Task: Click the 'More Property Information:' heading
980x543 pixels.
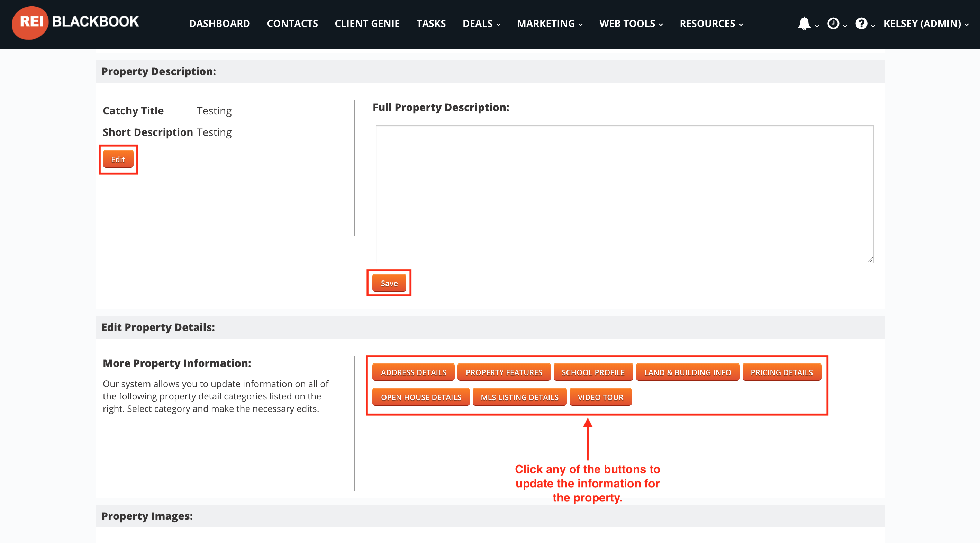Action: click(x=177, y=363)
